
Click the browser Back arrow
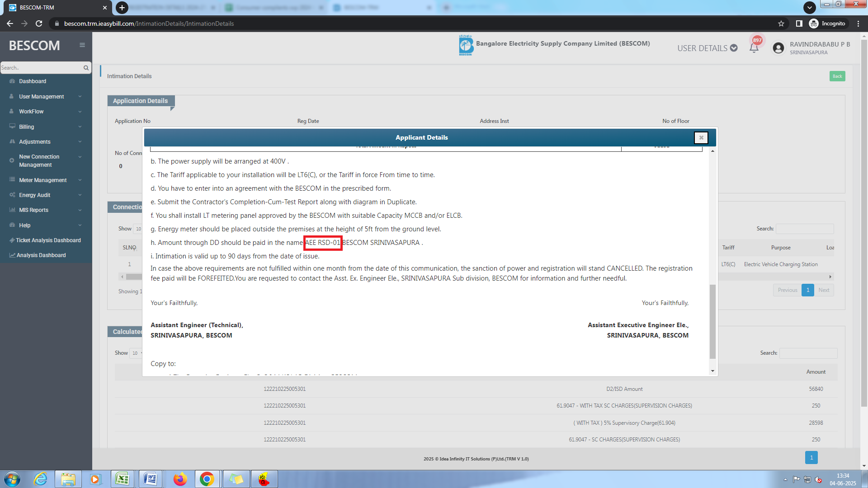coord(10,23)
